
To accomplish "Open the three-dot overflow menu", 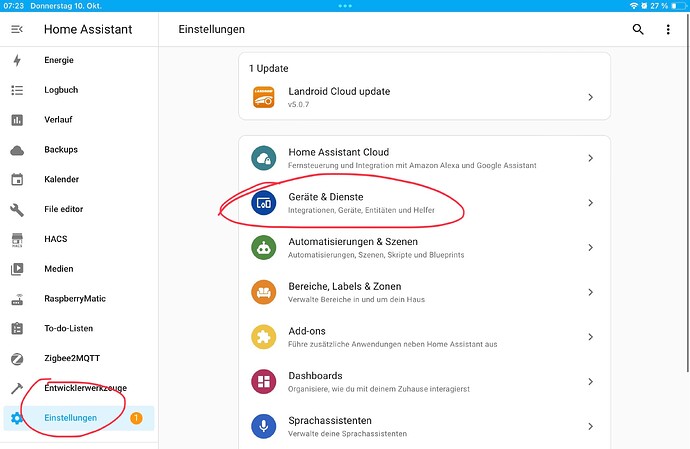I will click(668, 30).
